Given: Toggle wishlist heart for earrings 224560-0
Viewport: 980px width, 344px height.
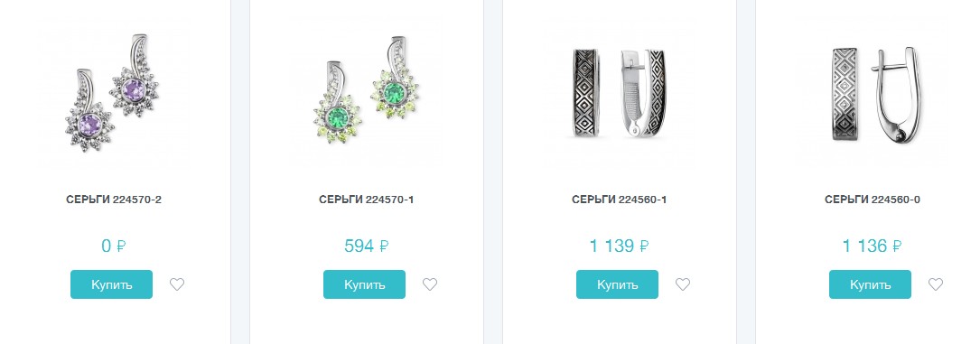Looking at the screenshot, I should click(936, 284).
